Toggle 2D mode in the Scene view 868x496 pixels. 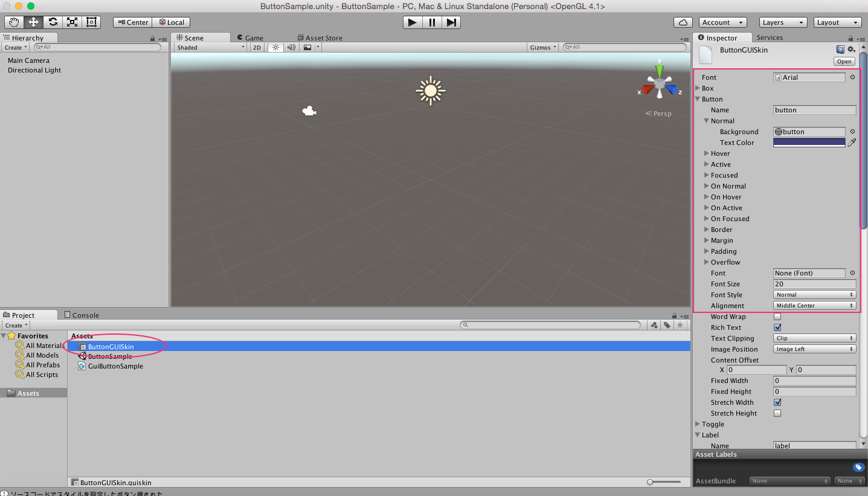[x=256, y=47]
